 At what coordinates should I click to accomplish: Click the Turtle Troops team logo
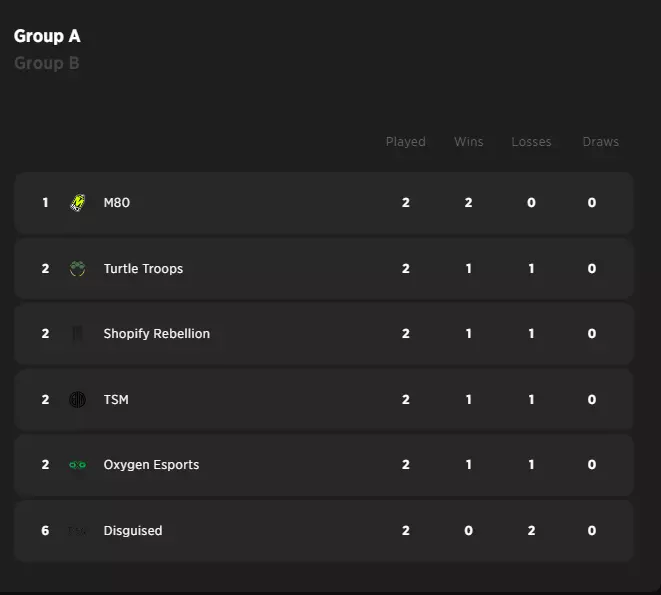78,269
